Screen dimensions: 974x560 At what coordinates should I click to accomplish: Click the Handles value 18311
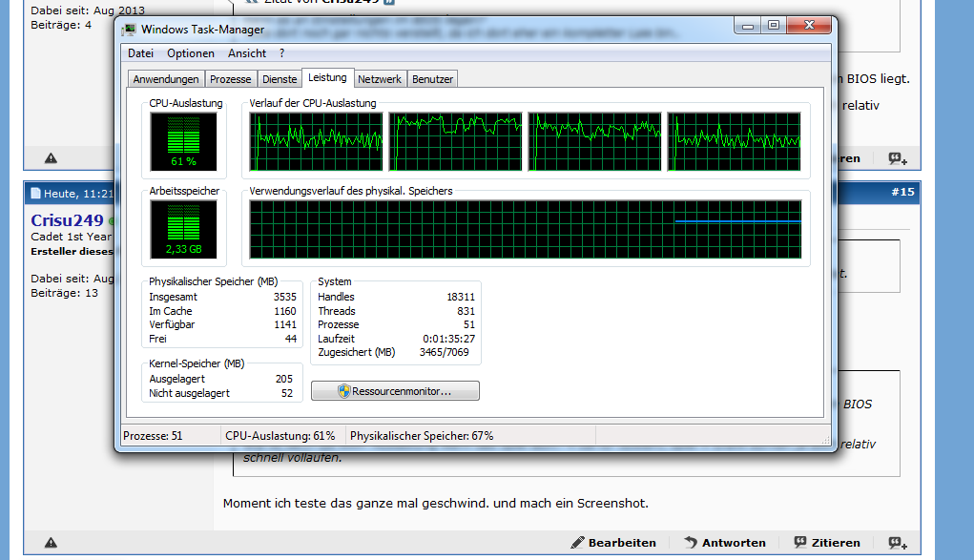click(461, 297)
